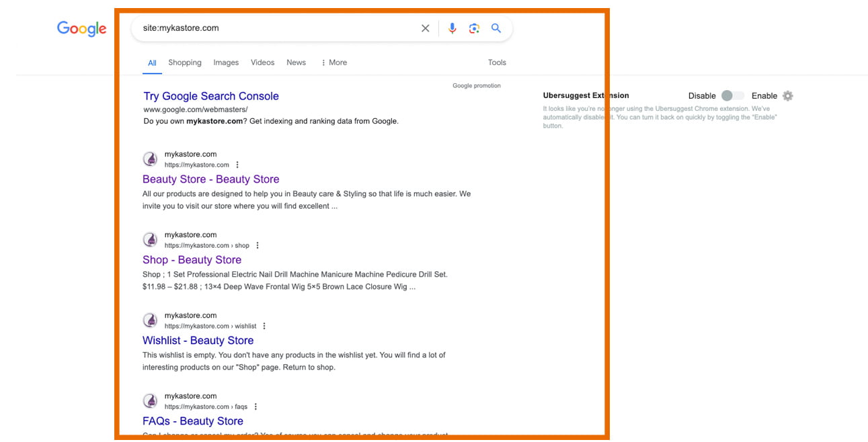
Task: Switch to the Images tab
Action: (x=226, y=62)
